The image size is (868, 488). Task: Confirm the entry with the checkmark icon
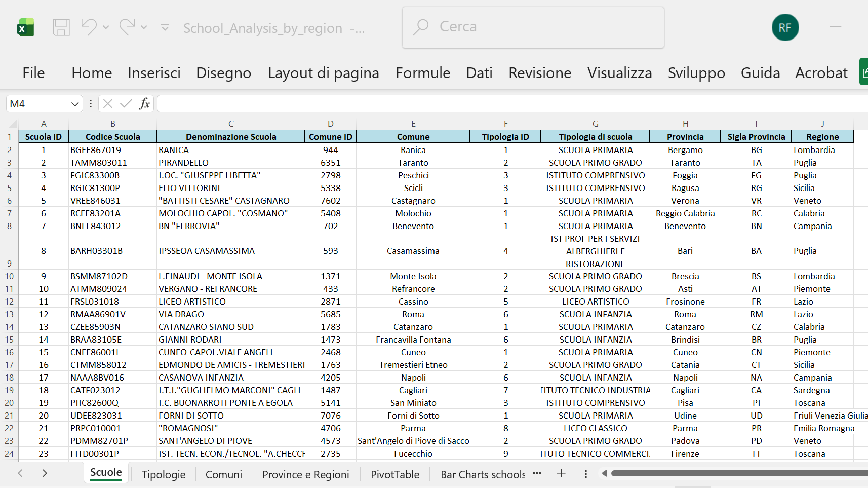coord(126,103)
